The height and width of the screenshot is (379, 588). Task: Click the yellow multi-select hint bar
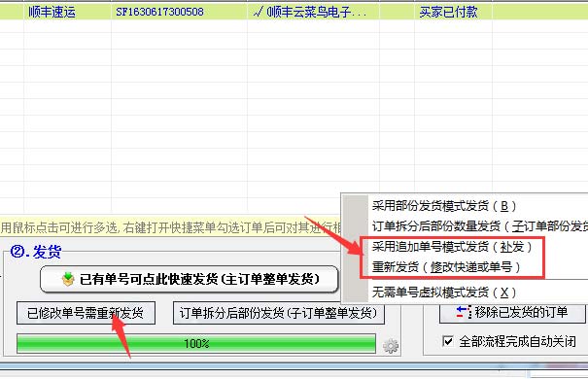[171, 227]
